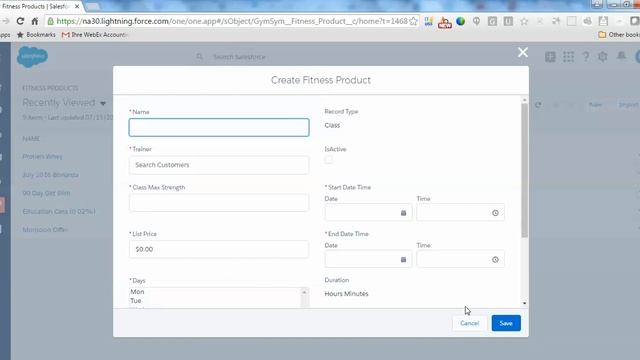Image resolution: width=640 pixels, height=360 pixels.
Task: Click the browser Home button
Action: pyautogui.click(x=35, y=21)
